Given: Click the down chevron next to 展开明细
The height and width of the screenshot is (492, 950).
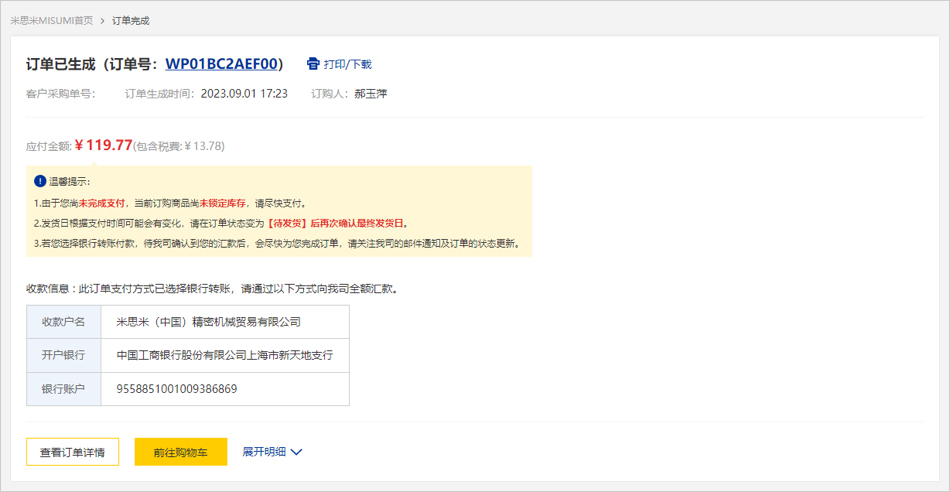Looking at the screenshot, I should tap(296, 452).
